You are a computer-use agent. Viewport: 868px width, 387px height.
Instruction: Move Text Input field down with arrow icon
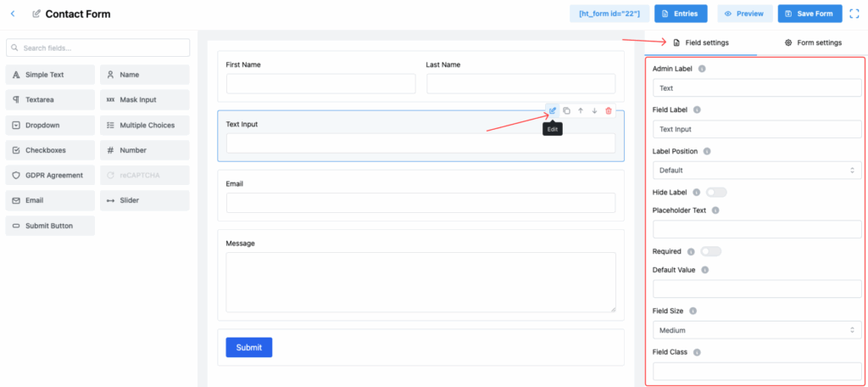click(x=594, y=110)
